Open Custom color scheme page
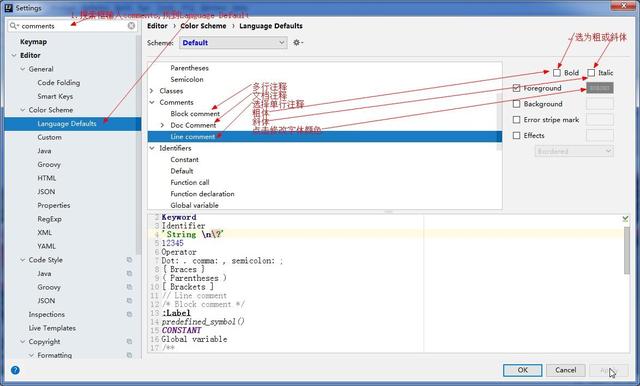640x386 pixels. coord(49,137)
